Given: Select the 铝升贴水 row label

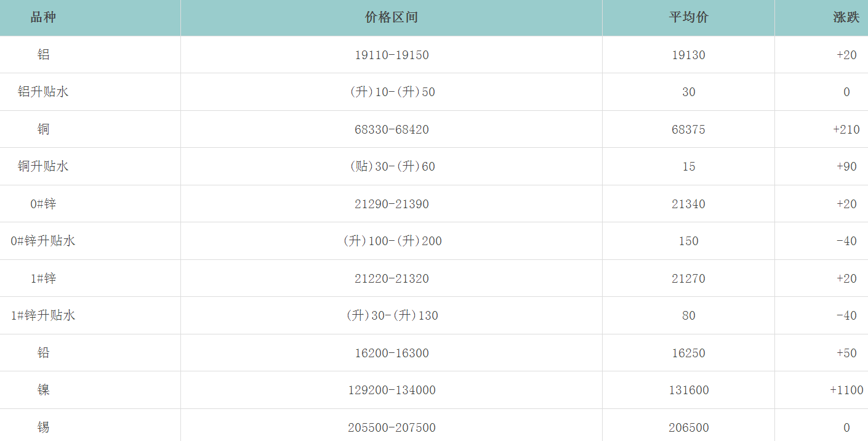Looking at the screenshot, I should tap(43, 92).
